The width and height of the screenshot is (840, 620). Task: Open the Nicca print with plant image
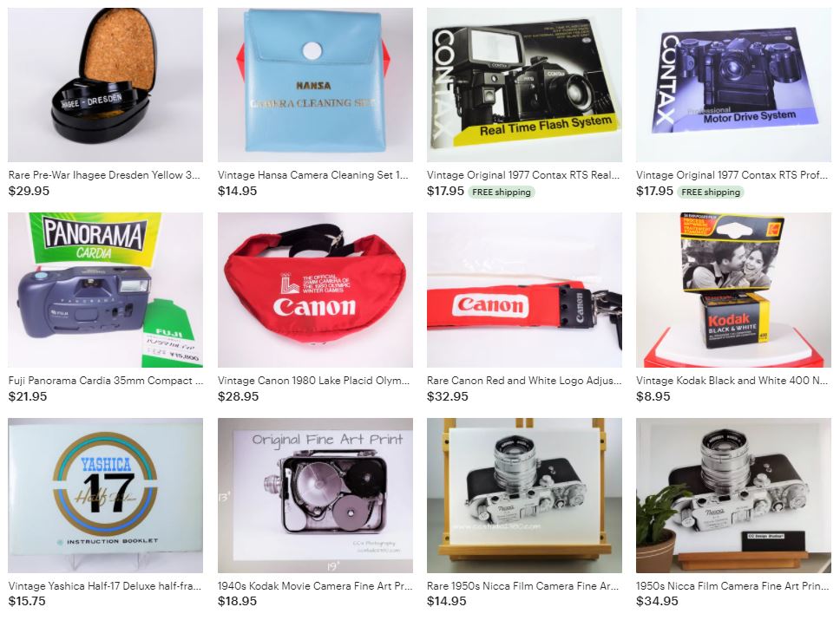click(733, 495)
